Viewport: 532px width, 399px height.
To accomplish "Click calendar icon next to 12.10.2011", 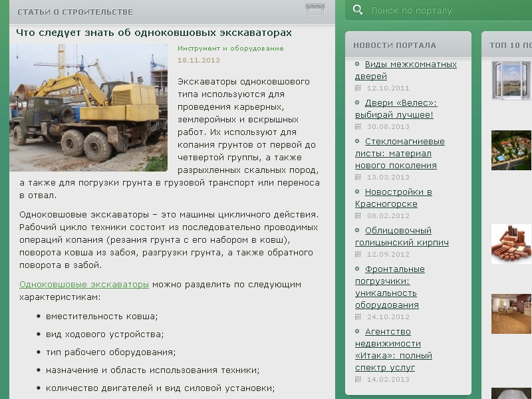I will coord(358,88).
